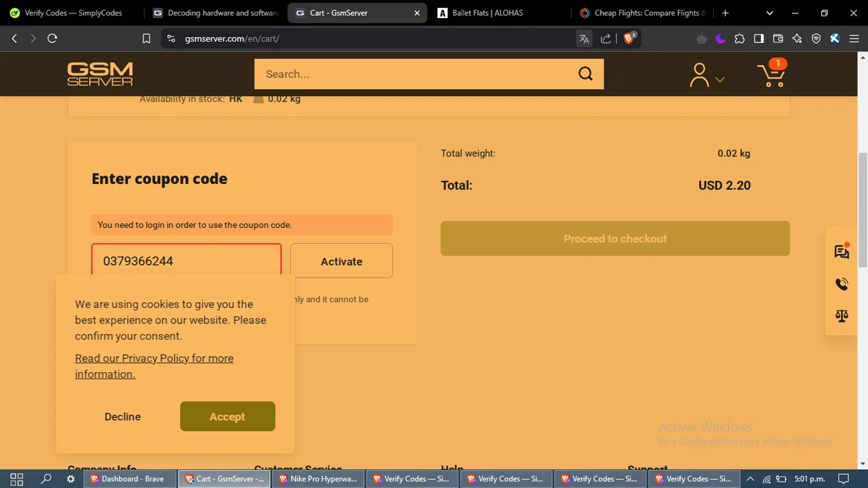Reload the page

click(52, 38)
